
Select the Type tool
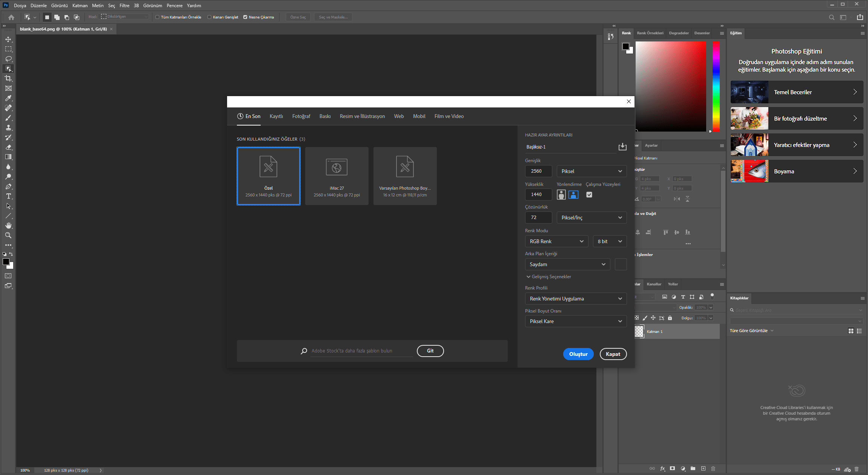coord(8,196)
